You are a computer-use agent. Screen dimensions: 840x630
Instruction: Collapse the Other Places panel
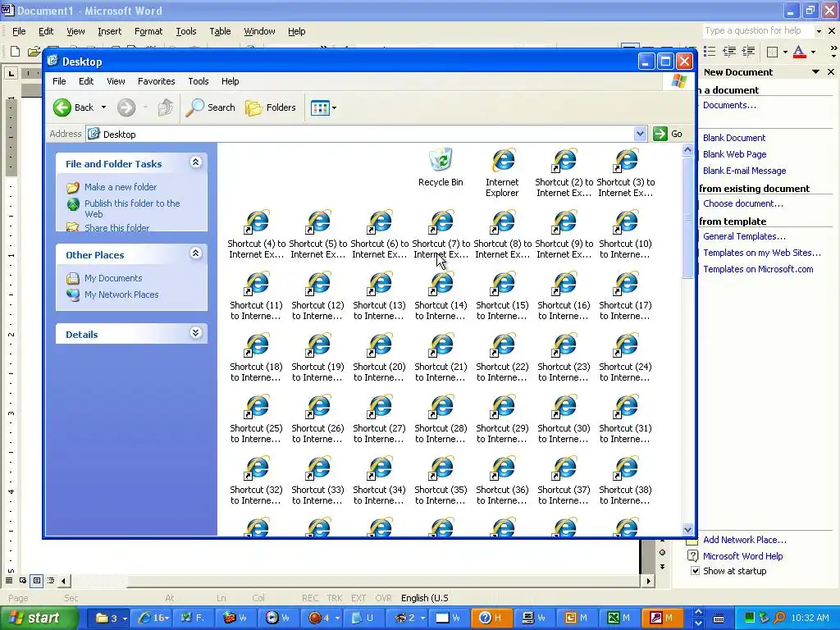pos(195,253)
